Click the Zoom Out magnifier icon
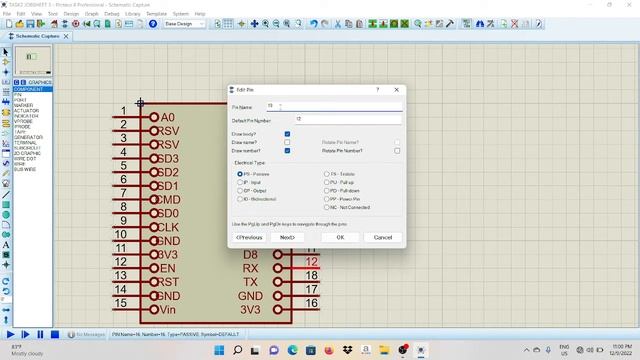 (x=276, y=24)
